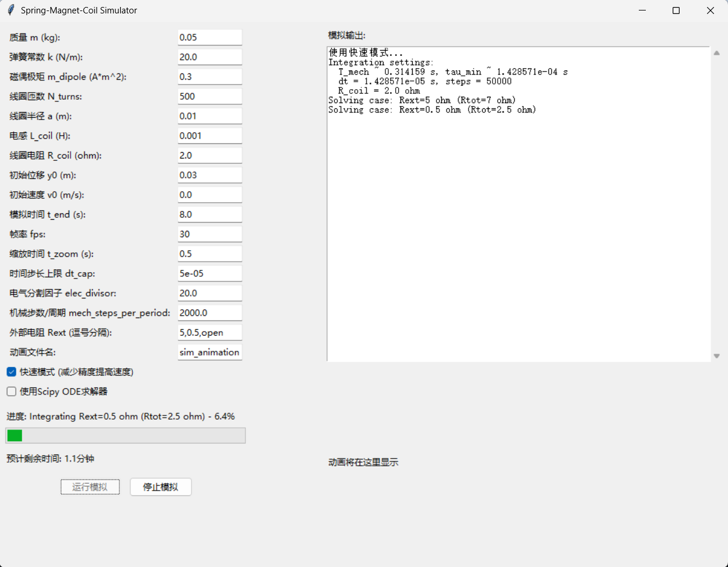Image resolution: width=728 pixels, height=567 pixels.
Task: Edit the 质量 m (kg) field
Action: point(210,37)
